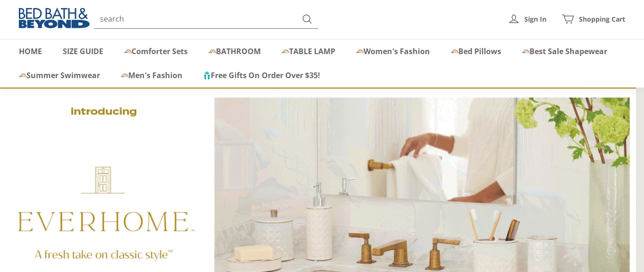This screenshot has width=644, height=272.
Task: Click the Everhome door logo
Action: click(103, 180)
